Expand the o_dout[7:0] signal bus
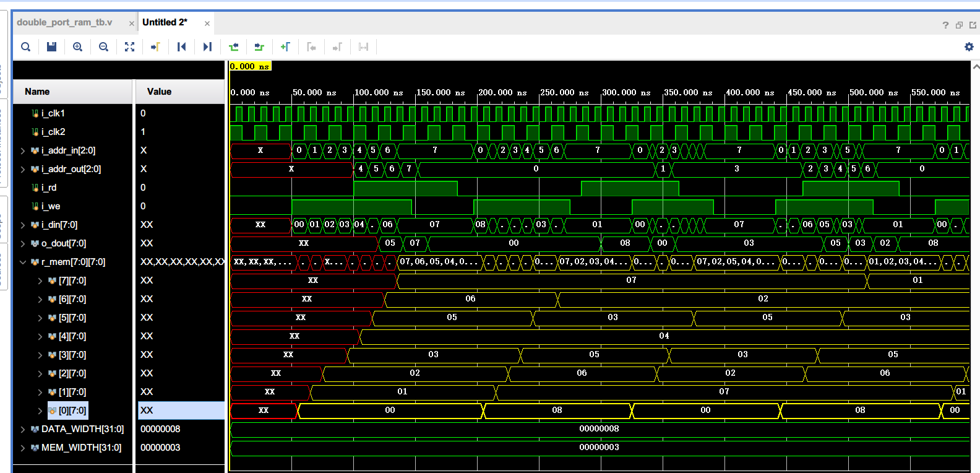980x473 pixels. 23,243
